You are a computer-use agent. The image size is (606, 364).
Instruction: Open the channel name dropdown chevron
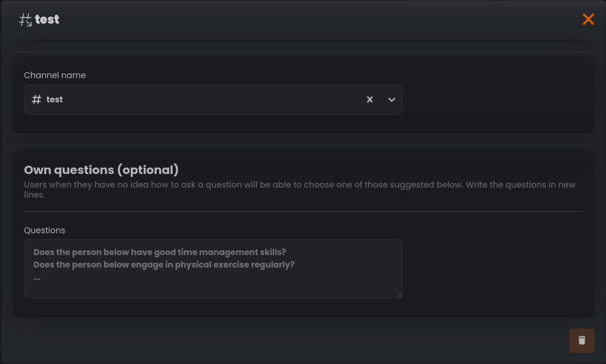tap(391, 100)
